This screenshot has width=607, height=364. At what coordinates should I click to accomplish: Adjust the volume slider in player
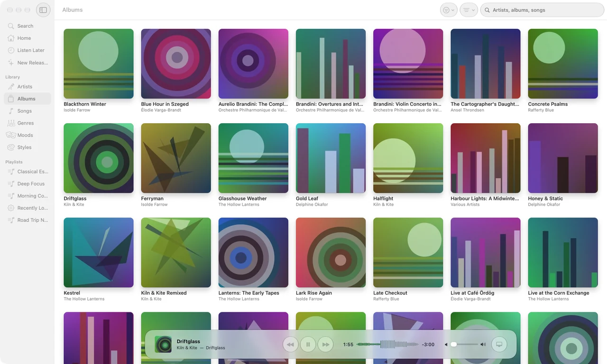point(465,345)
